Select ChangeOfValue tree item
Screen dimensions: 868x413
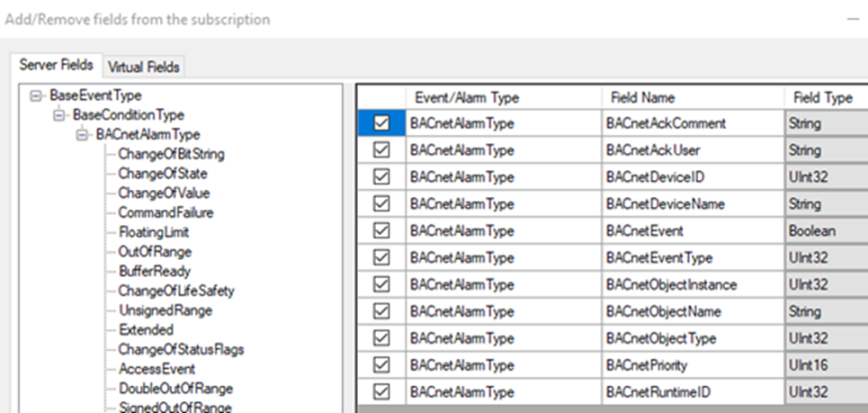pyautogui.click(x=164, y=193)
